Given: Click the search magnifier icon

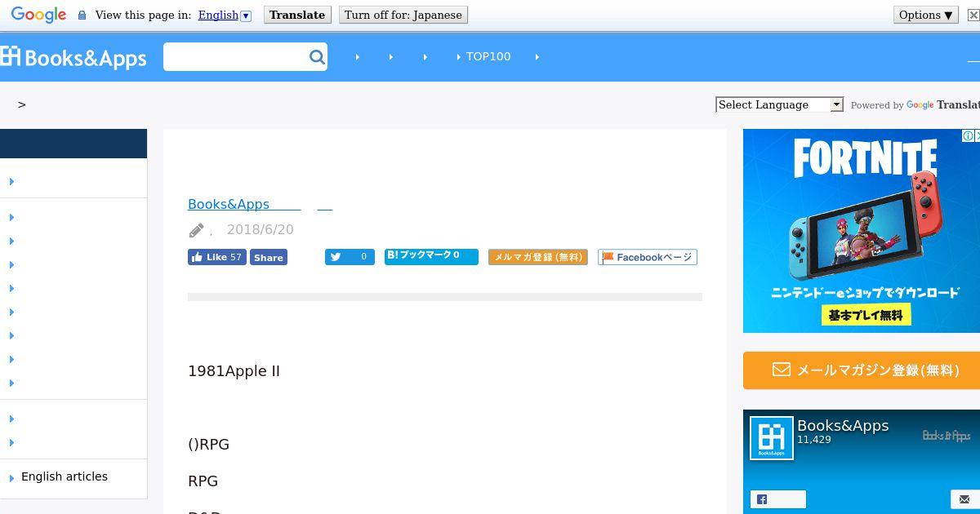Looking at the screenshot, I should pyautogui.click(x=317, y=57).
